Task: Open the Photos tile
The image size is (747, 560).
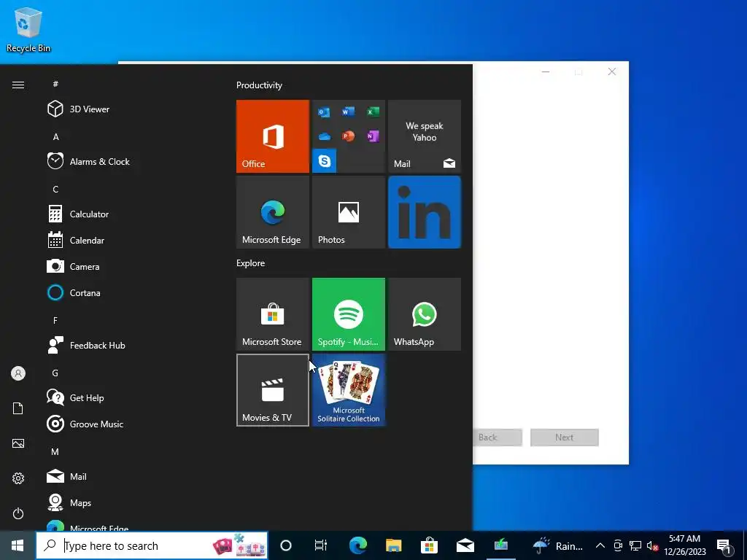Action: click(348, 212)
